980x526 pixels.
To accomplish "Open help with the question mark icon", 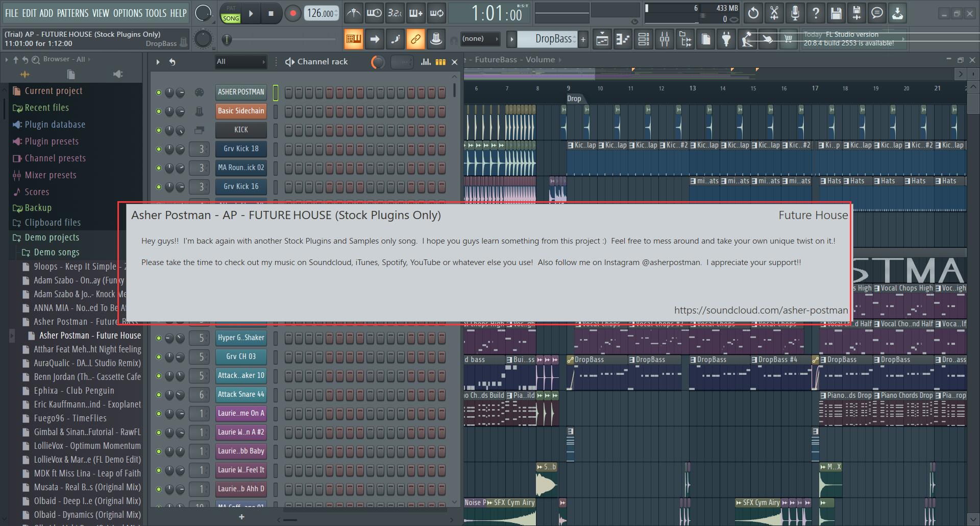I will pyautogui.click(x=816, y=13).
